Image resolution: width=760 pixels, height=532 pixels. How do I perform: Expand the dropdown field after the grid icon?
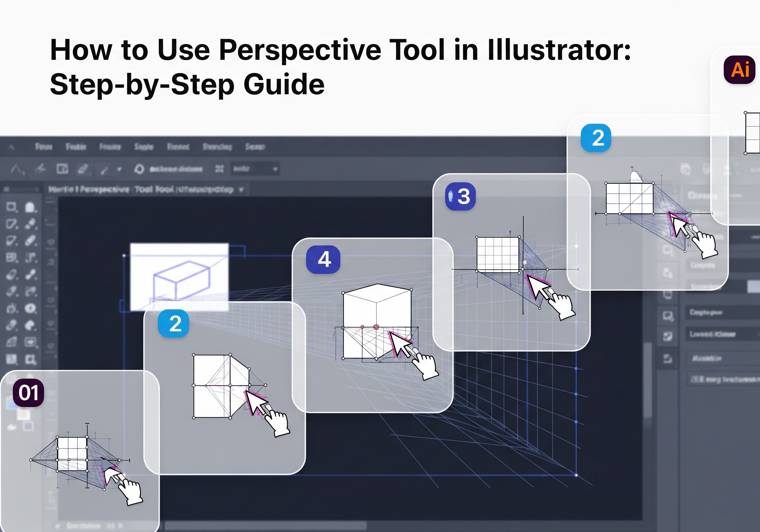point(255,169)
